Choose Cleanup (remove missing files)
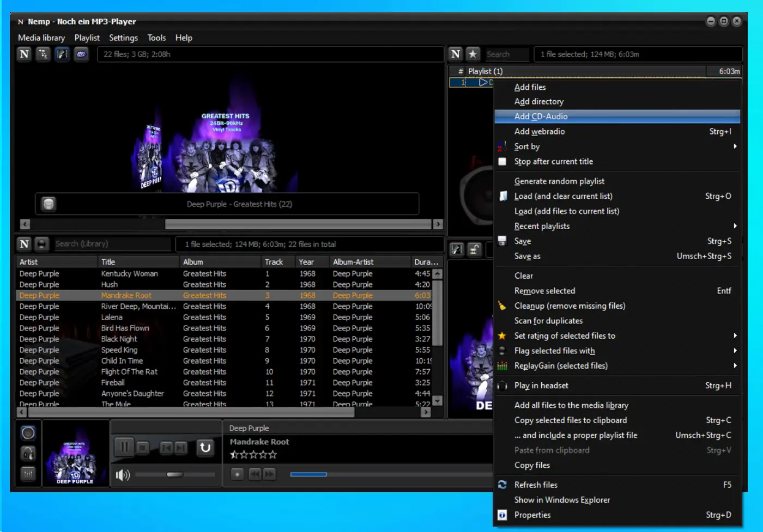Image resolution: width=763 pixels, height=532 pixels. (617, 306)
